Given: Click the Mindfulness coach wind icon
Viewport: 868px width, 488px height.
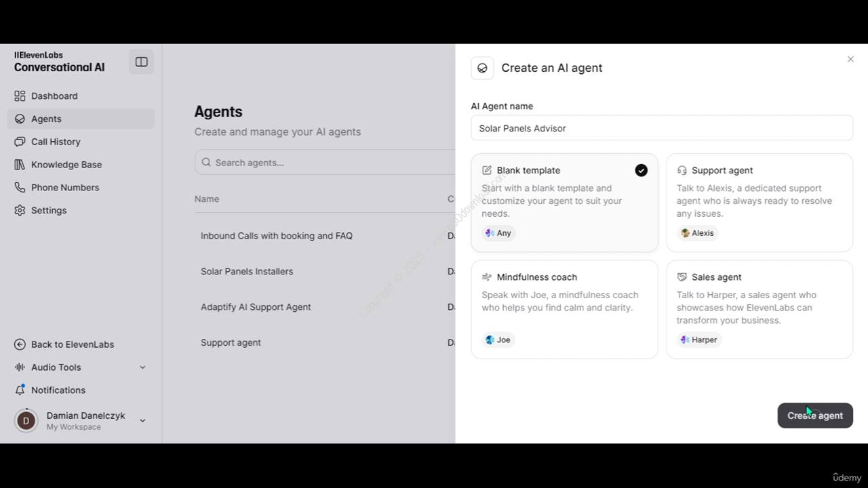Looking at the screenshot, I should click(487, 277).
